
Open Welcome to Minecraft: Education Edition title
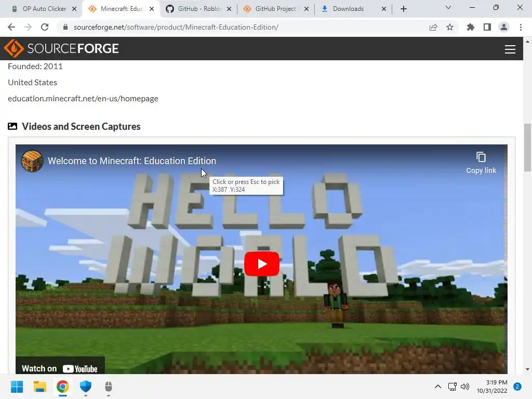coord(131,161)
